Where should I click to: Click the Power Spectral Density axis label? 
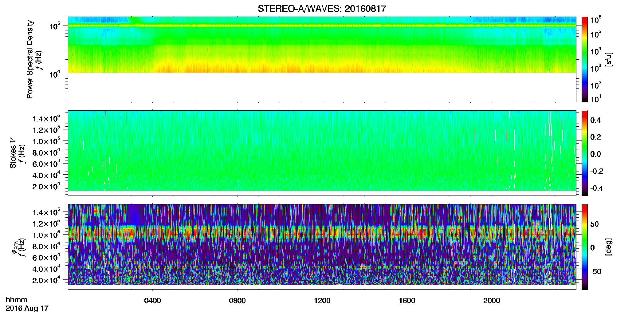pos(30,59)
